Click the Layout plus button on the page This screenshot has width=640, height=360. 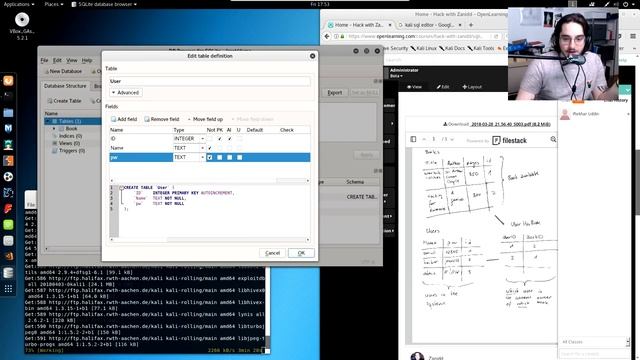point(472,87)
